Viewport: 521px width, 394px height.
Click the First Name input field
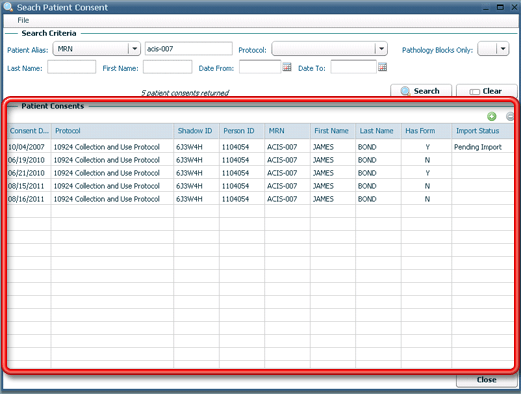[x=168, y=67]
